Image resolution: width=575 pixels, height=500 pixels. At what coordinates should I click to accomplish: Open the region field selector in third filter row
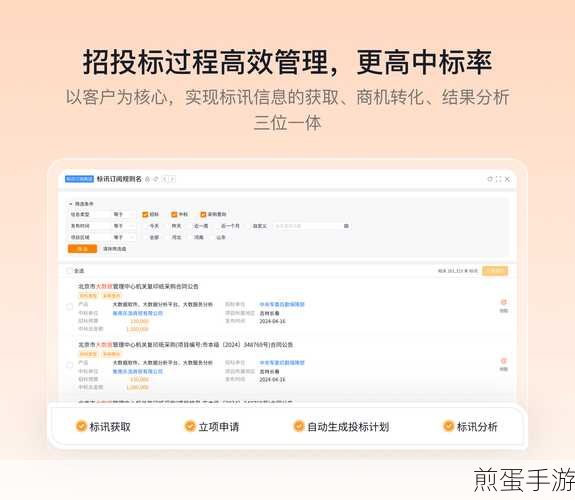coord(89,237)
